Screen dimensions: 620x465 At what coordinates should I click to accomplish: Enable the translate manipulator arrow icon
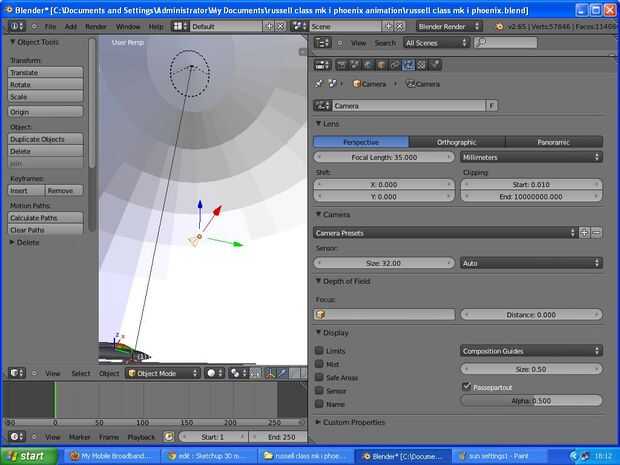pos(282,373)
